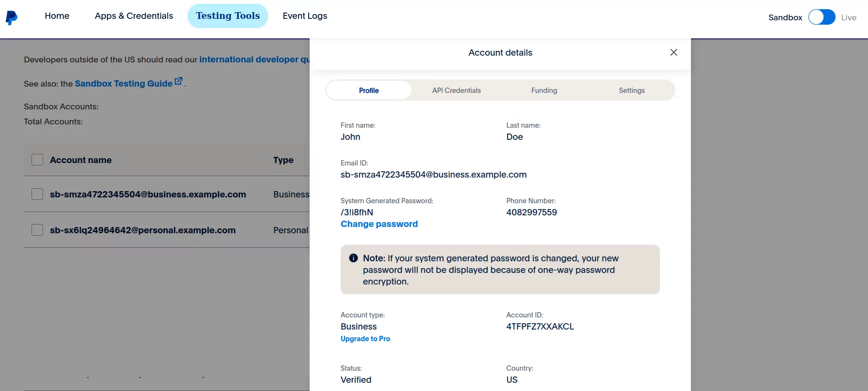Click the Upgrade to Pro link
Screen dimensions: 868x391
365,339
